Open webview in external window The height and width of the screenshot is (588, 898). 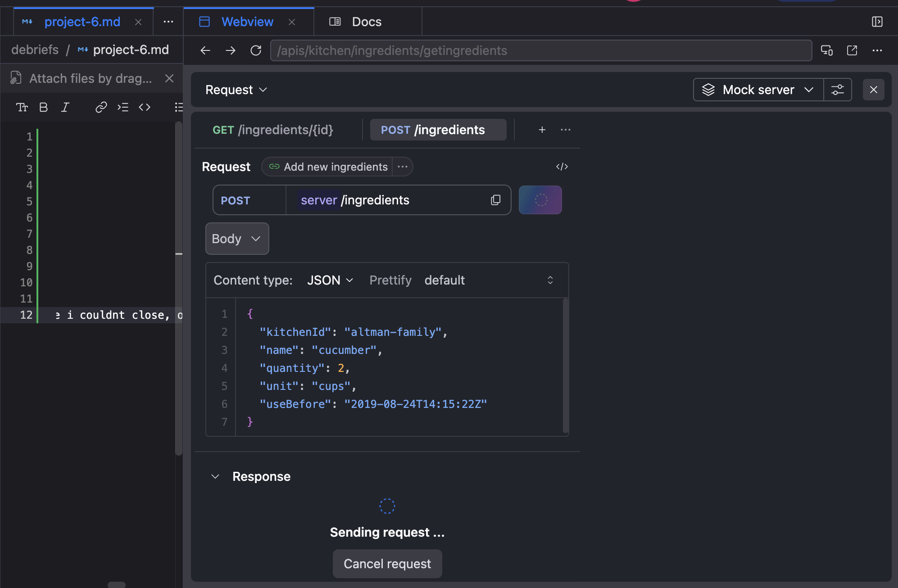pos(852,50)
